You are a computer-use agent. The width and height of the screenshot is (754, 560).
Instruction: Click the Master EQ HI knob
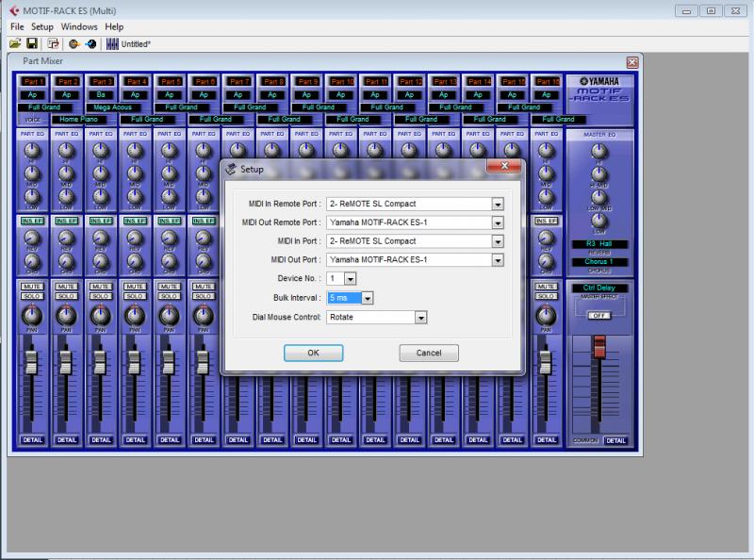tap(599, 152)
